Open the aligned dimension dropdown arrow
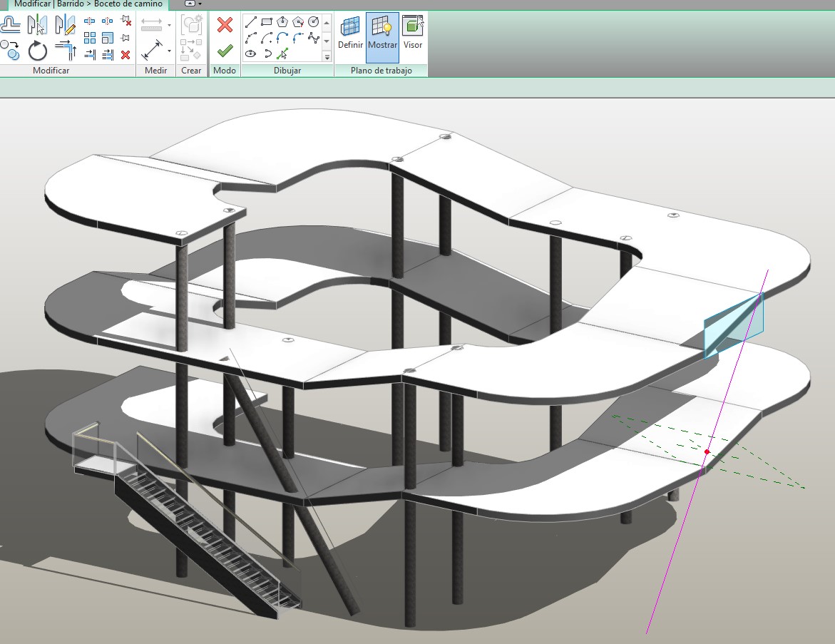 pos(170,51)
